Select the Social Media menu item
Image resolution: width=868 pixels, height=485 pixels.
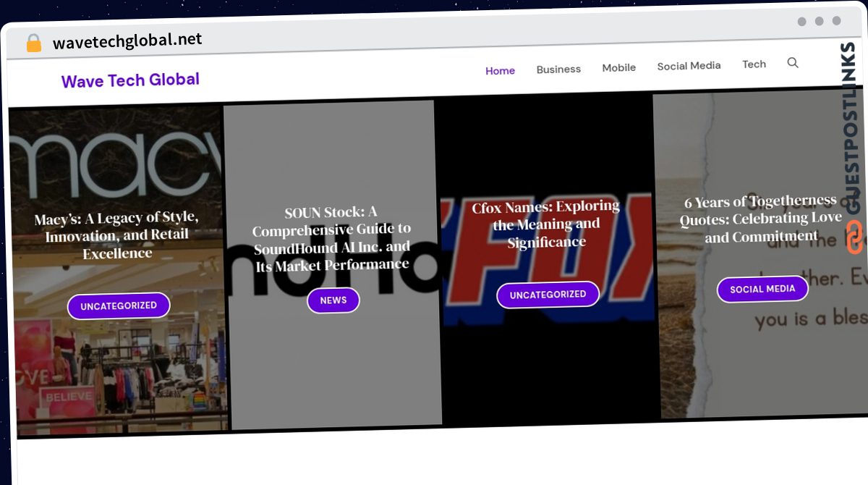point(689,66)
